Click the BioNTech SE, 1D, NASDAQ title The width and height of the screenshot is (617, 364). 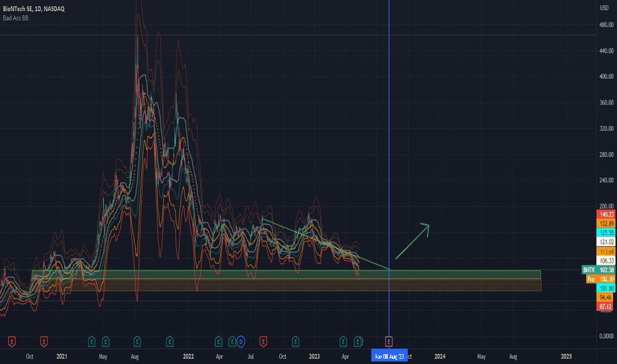tap(34, 9)
